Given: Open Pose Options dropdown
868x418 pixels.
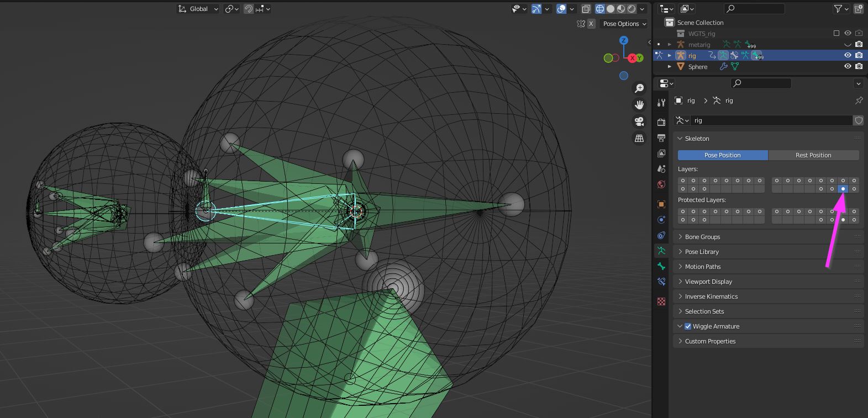Looking at the screenshot, I should pyautogui.click(x=624, y=24).
